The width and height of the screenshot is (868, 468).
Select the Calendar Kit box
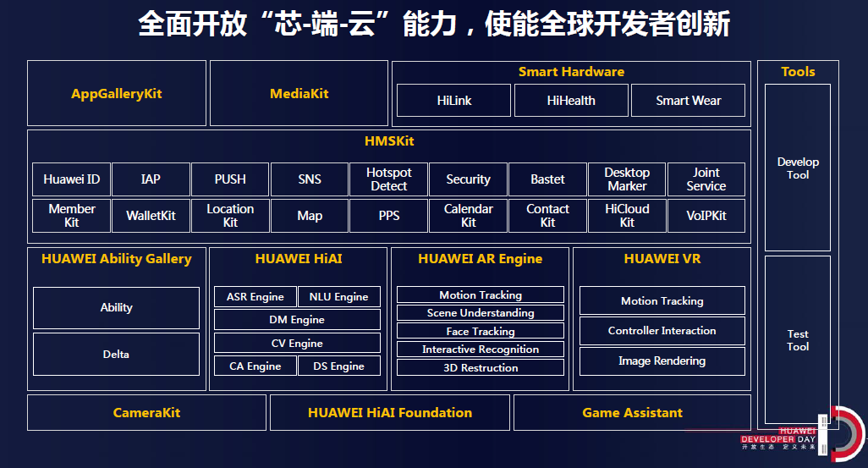pyautogui.click(x=469, y=216)
